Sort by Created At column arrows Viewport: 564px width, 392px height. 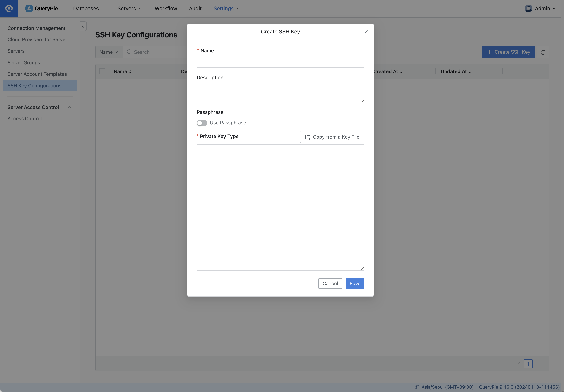[x=401, y=71]
